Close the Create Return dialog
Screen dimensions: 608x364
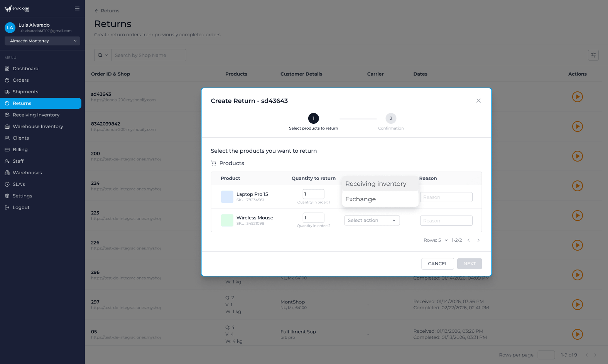[x=478, y=101]
